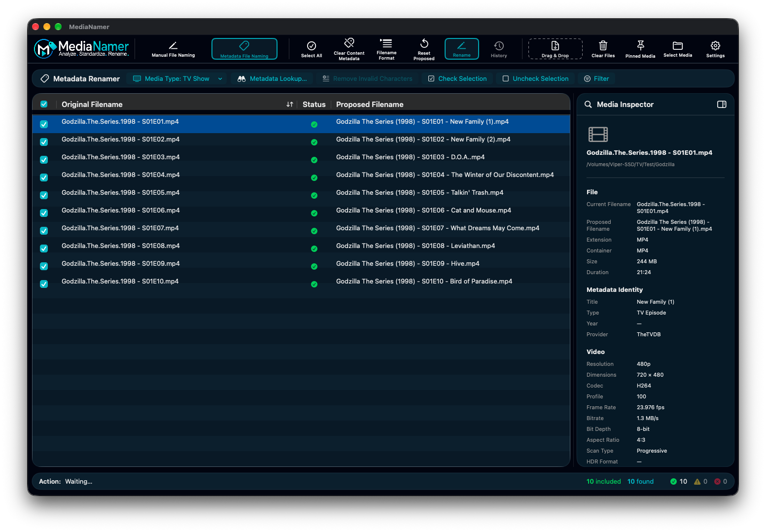Uncheck the S01E09.mp4 row checkbox
Image resolution: width=766 pixels, height=532 pixels.
44,266
